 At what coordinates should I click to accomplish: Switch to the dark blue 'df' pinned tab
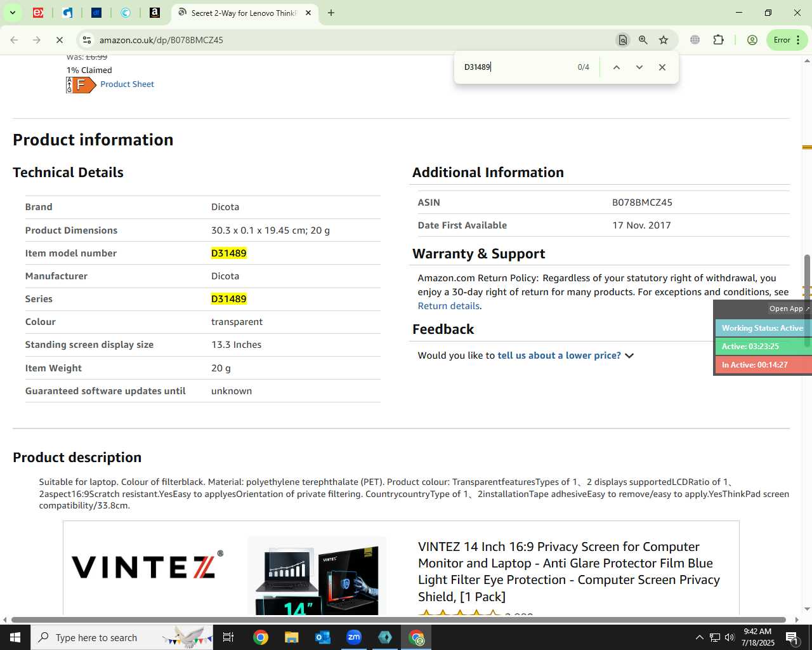(x=96, y=13)
